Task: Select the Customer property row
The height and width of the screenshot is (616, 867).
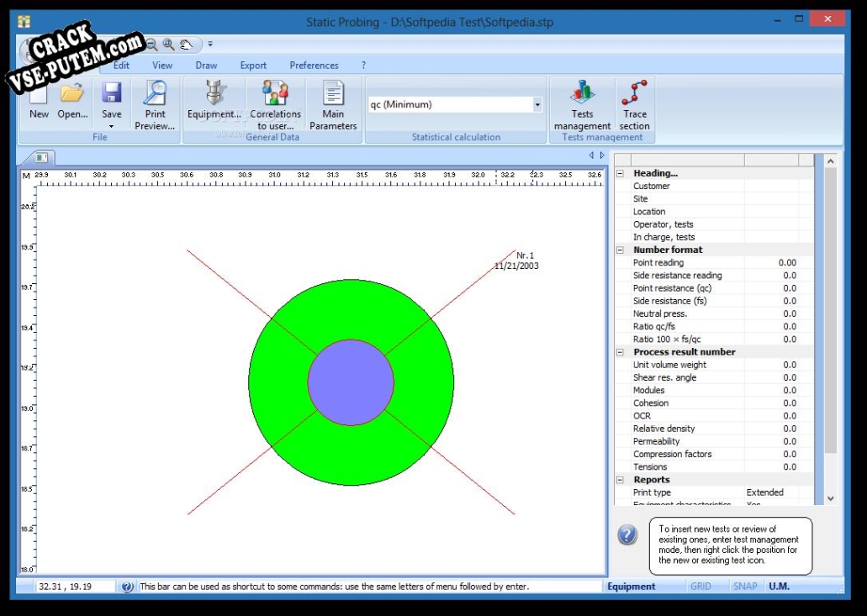Action: (714, 187)
